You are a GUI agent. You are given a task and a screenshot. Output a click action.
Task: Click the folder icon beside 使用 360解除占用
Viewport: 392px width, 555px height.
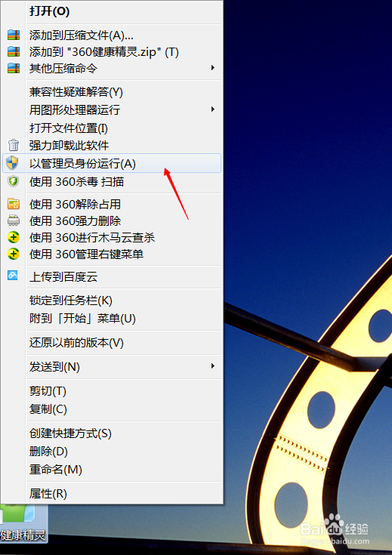tap(14, 204)
